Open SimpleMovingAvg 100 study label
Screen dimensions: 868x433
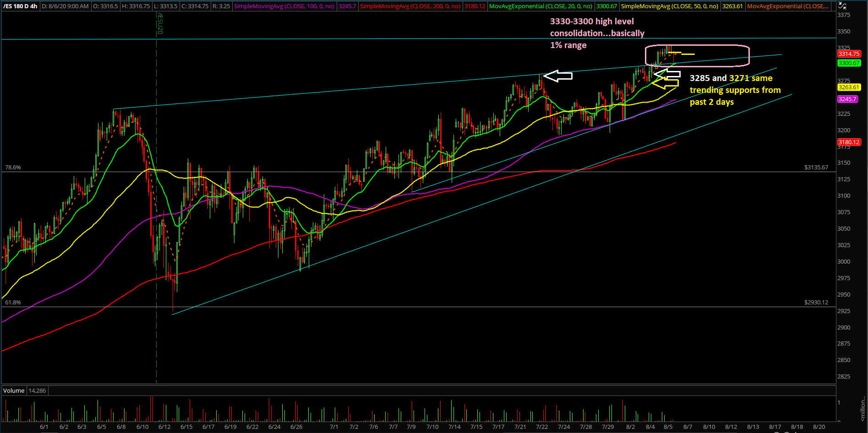pyautogui.click(x=284, y=6)
